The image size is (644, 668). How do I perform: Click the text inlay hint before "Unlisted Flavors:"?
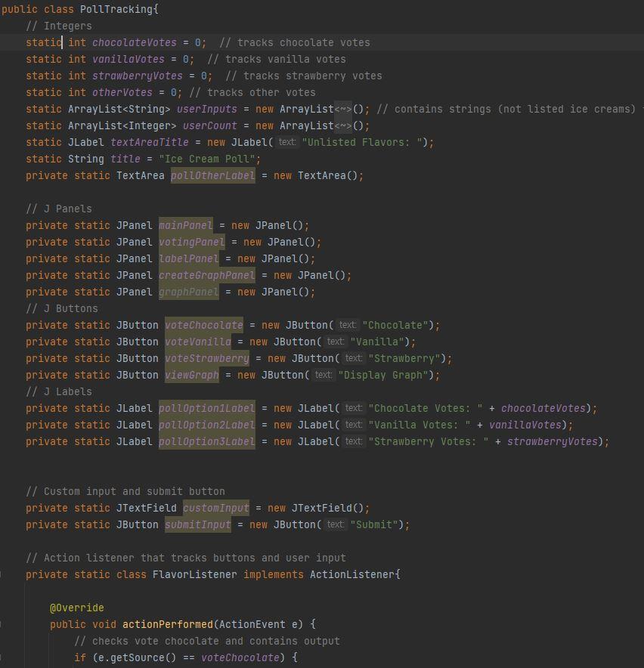287,142
